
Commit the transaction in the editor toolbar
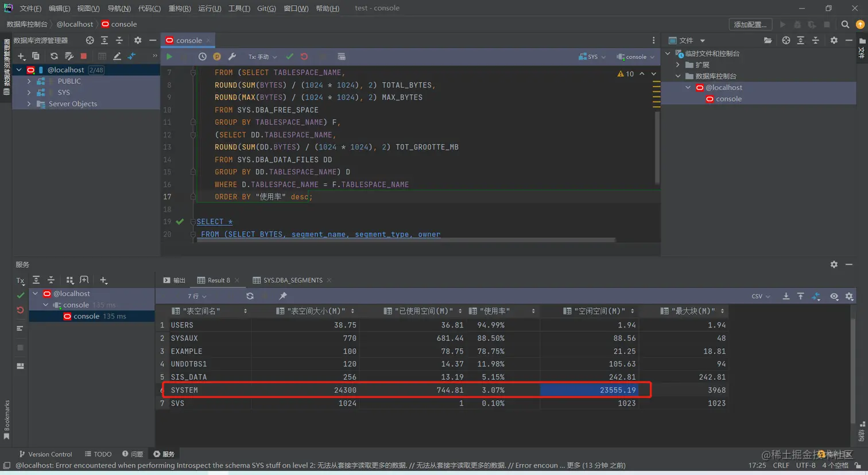[x=289, y=57]
